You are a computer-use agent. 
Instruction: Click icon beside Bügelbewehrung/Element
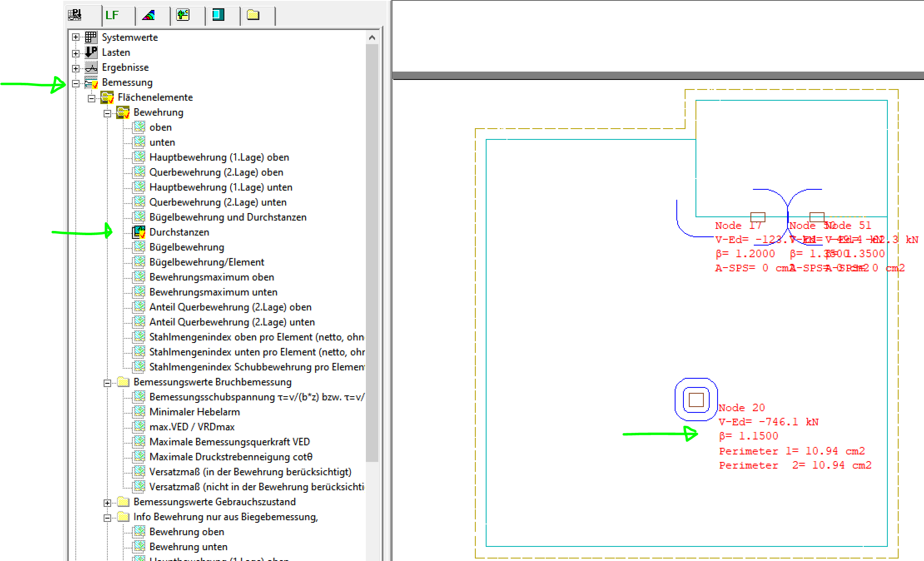pyautogui.click(x=139, y=262)
